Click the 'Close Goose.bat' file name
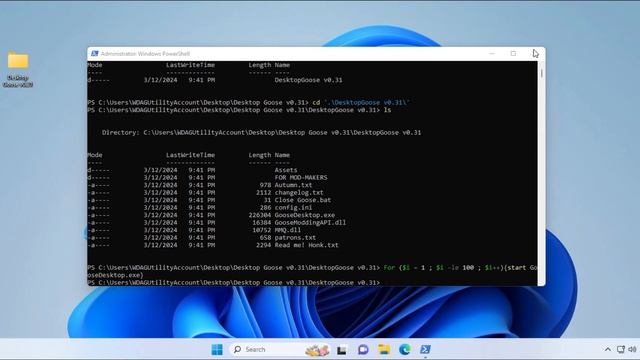Screen dimensions: 640x360 tap(303, 200)
